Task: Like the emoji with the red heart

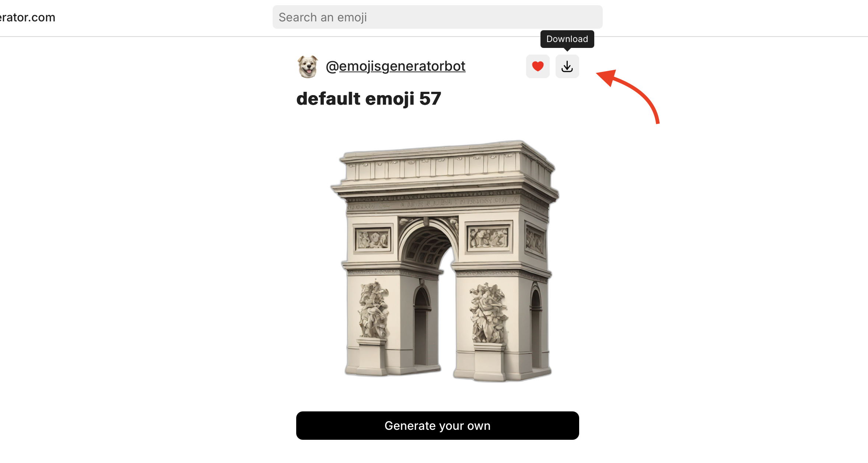Action: tap(538, 66)
